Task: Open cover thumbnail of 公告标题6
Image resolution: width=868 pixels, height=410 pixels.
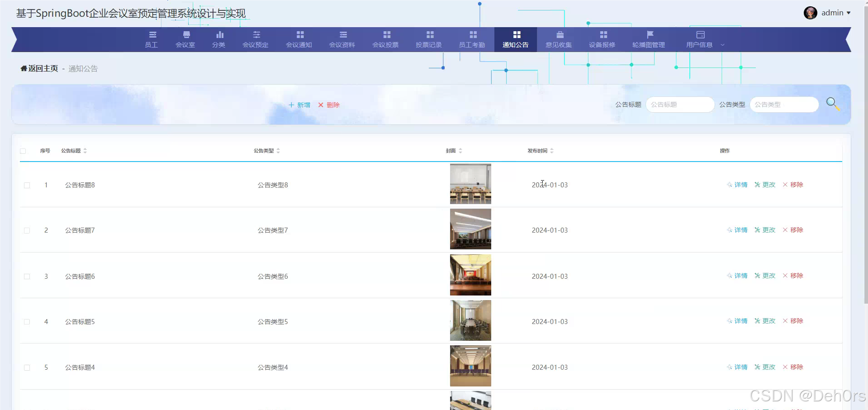Action: coord(470,275)
